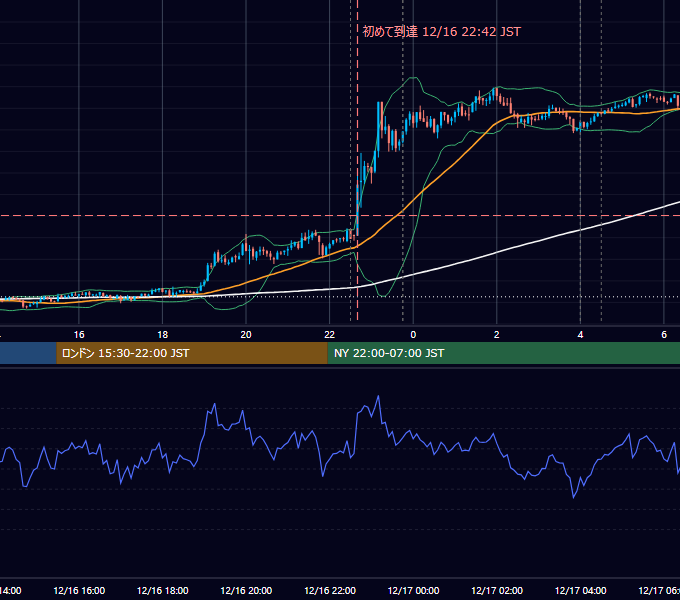This screenshot has width=680, height=600.
Task: Click the 12/17 04:00 time axis label
Action: coord(581,590)
